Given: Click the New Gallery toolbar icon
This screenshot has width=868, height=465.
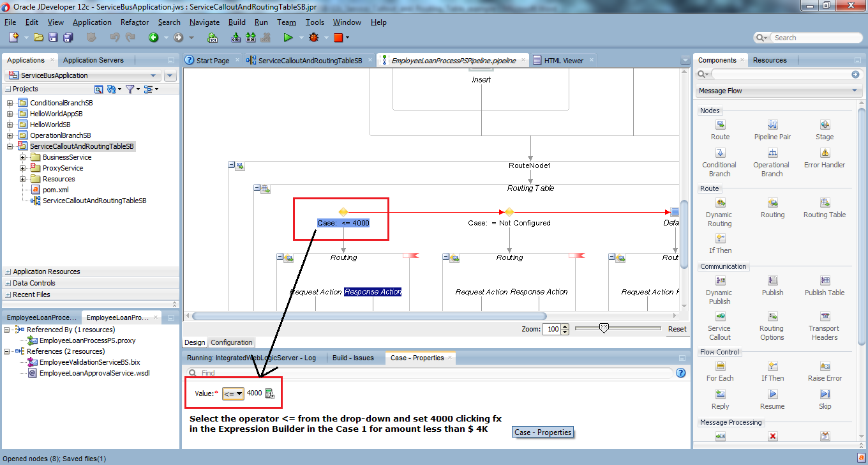Looking at the screenshot, I should tap(13, 38).
